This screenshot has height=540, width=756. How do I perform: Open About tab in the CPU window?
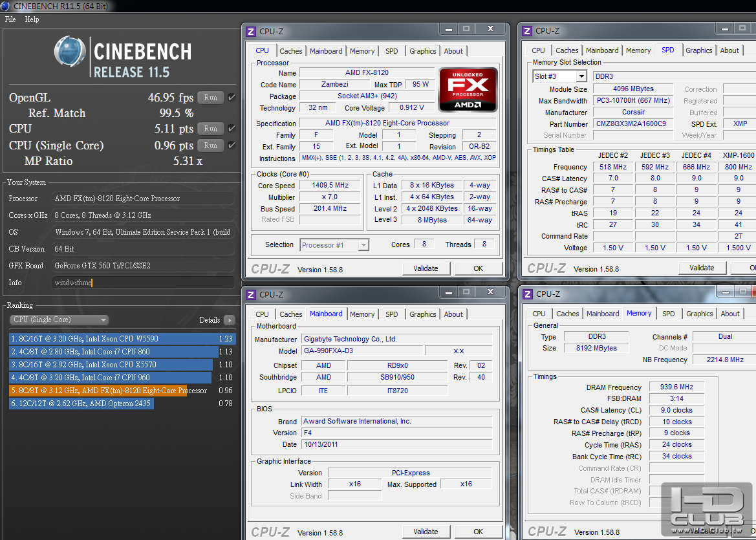click(453, 51)
